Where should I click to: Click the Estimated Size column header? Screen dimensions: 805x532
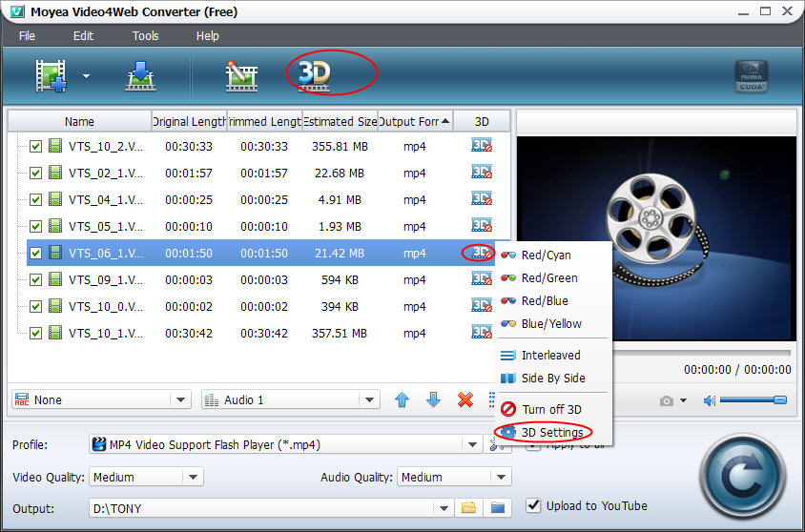[340, 122]
